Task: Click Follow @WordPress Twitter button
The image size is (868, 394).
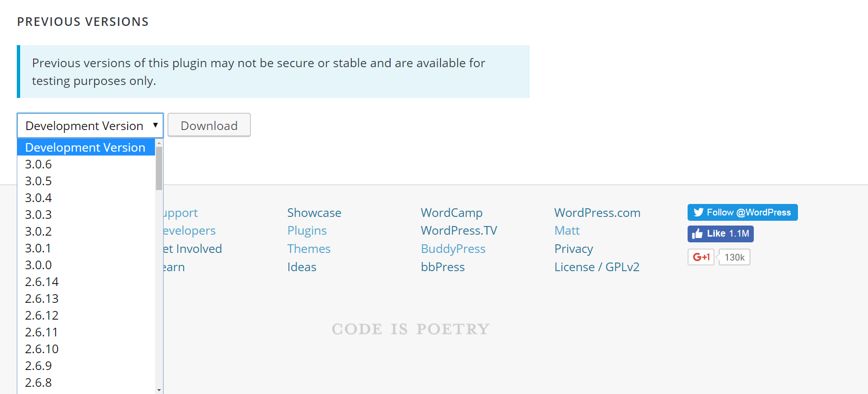Action: [742, 212]
